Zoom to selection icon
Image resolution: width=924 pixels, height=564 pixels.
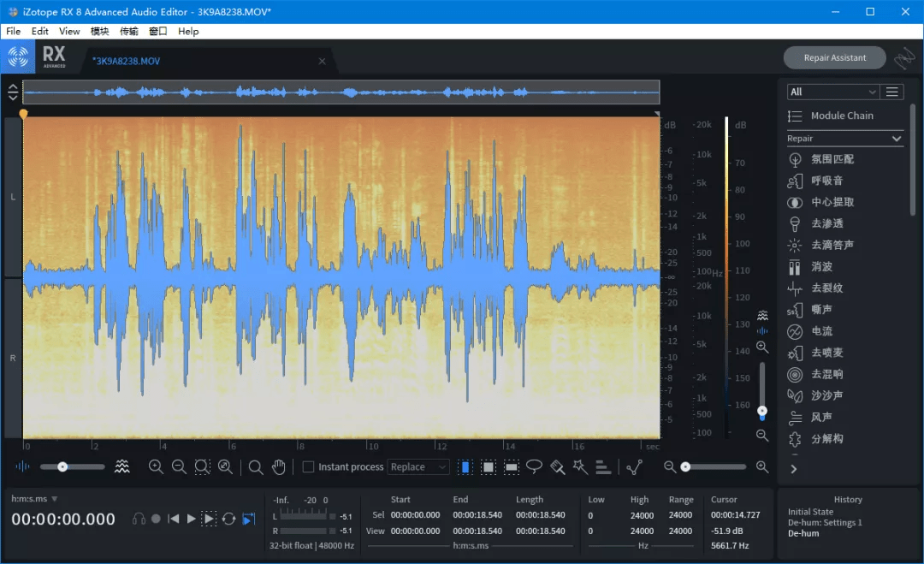tap(202, 466)
